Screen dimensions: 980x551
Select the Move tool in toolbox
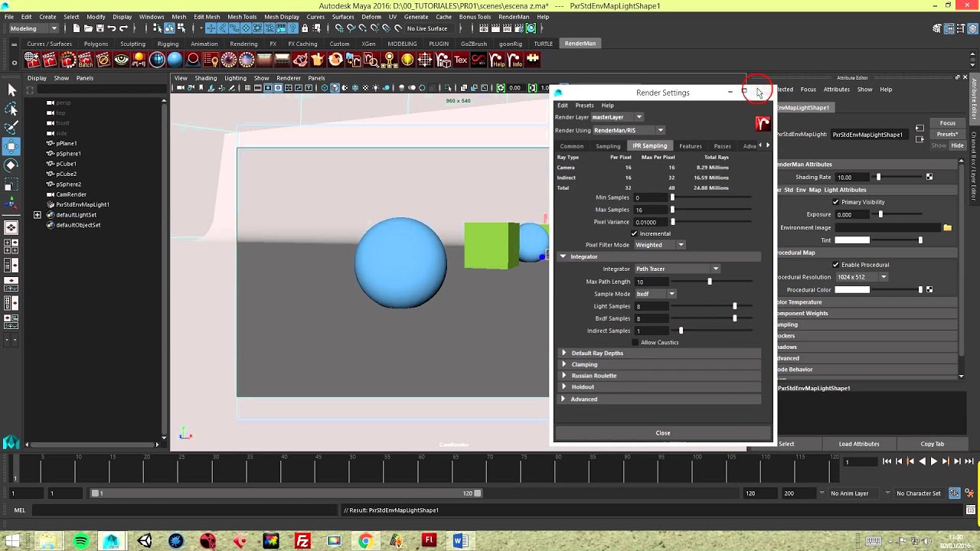tap(11, 146)
